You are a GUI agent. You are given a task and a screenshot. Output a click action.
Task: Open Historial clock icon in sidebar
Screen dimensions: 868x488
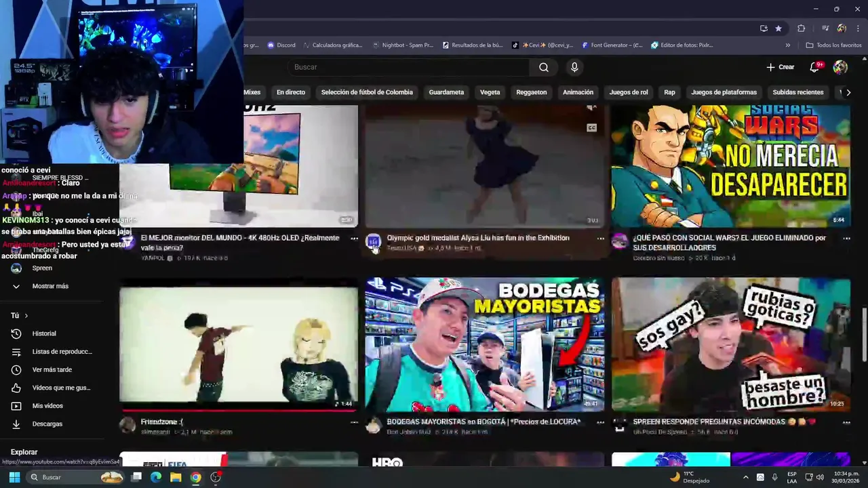[x=16, y=333]
